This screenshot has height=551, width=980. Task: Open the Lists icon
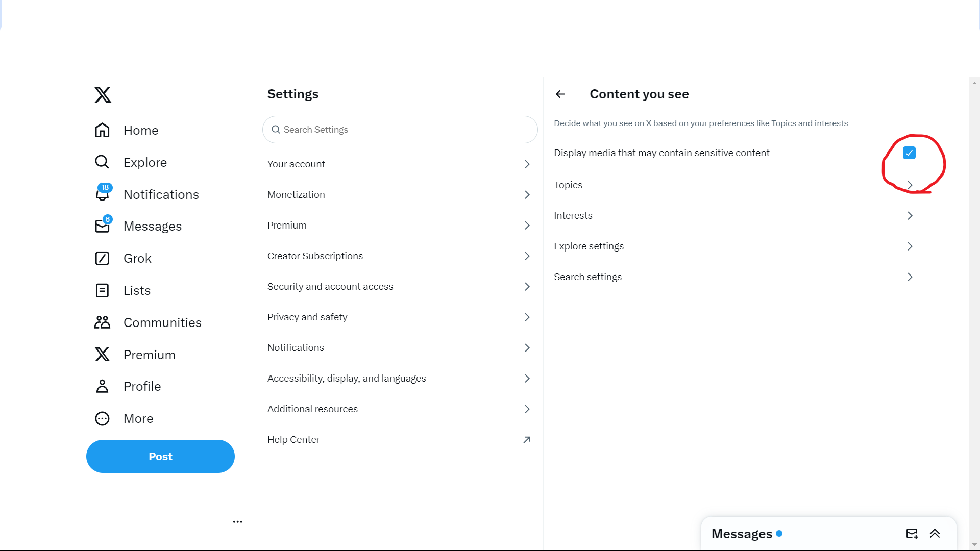pyautogui.click(x=103, y=290)
